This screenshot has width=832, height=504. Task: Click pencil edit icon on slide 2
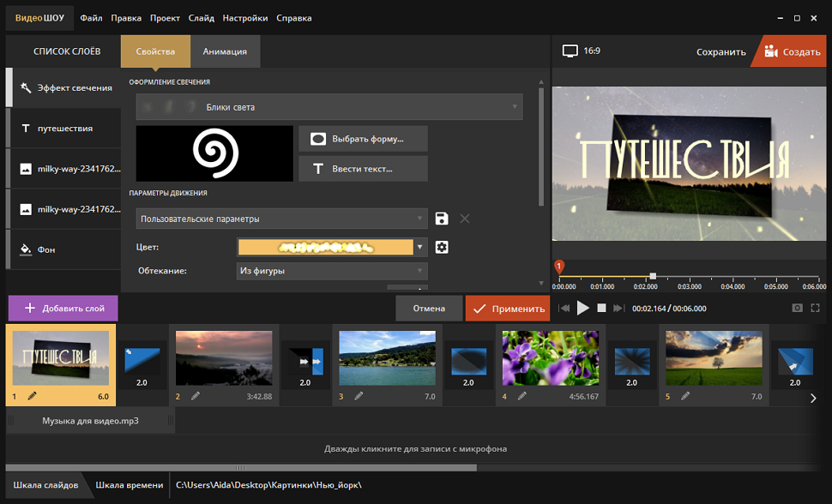tap(196, 396)
